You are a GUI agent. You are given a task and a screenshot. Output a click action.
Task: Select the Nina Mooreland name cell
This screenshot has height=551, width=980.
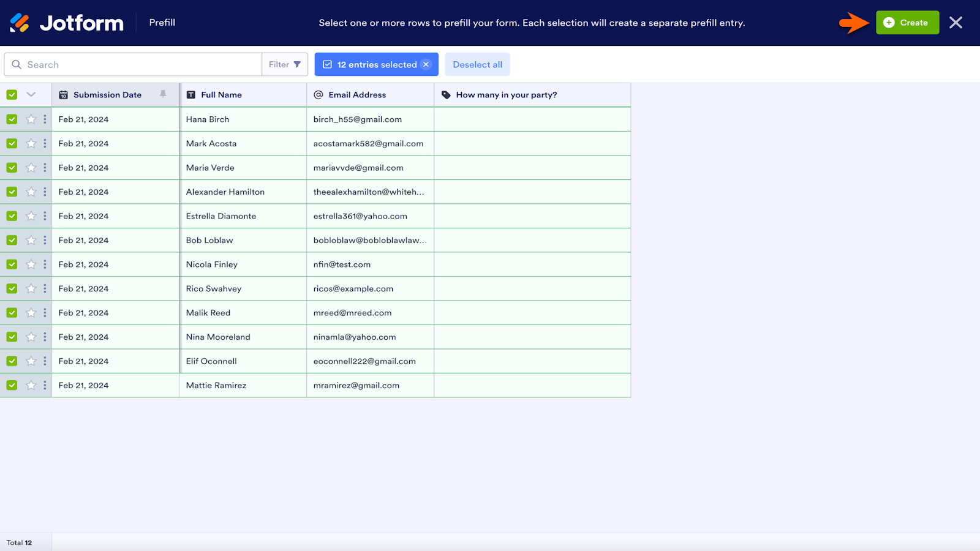(243, 337)
